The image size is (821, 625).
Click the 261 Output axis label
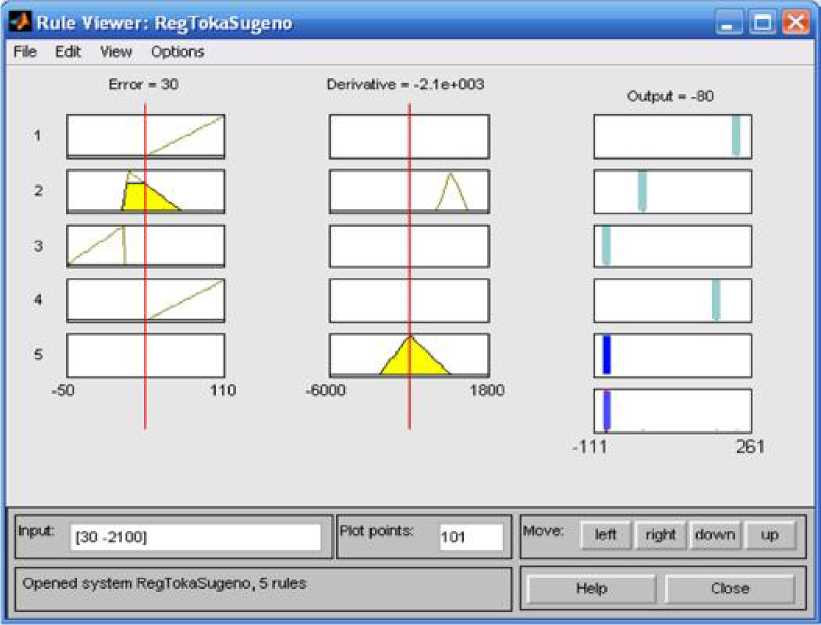click(x=750, y=447)
